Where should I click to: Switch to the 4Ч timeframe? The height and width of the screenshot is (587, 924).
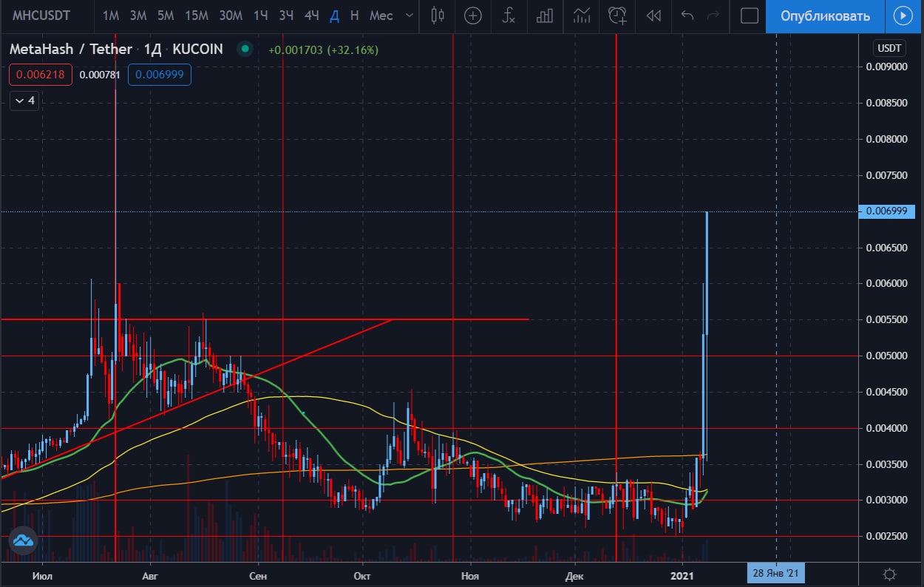point(312,16)
